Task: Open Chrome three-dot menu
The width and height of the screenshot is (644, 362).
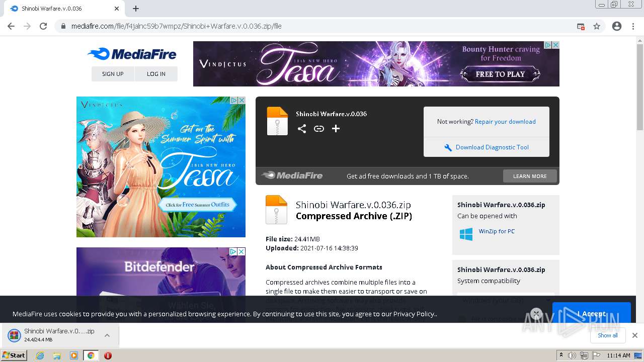Action: 633,26
